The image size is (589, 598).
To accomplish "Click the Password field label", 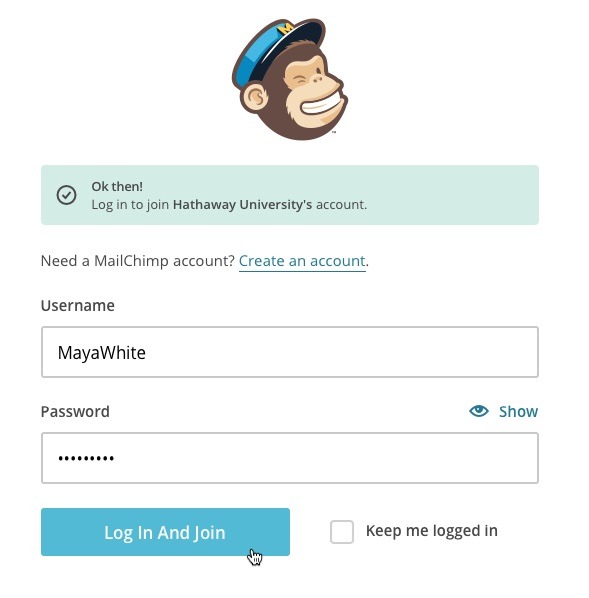I will pyautogui.click(x=75, y=412).
